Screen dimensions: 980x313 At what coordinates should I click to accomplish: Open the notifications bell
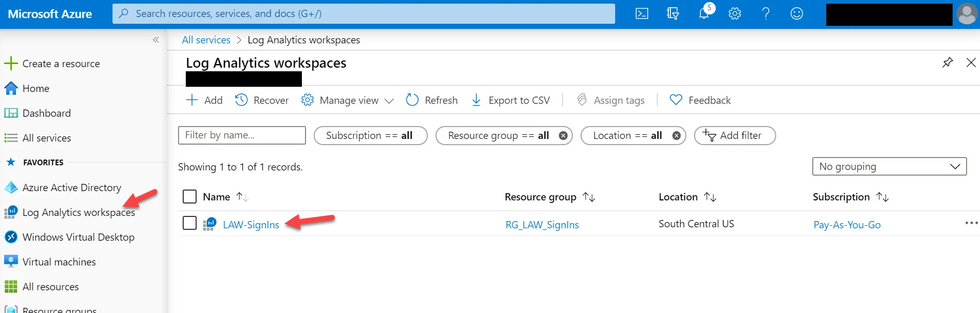(x=704, y=13)
